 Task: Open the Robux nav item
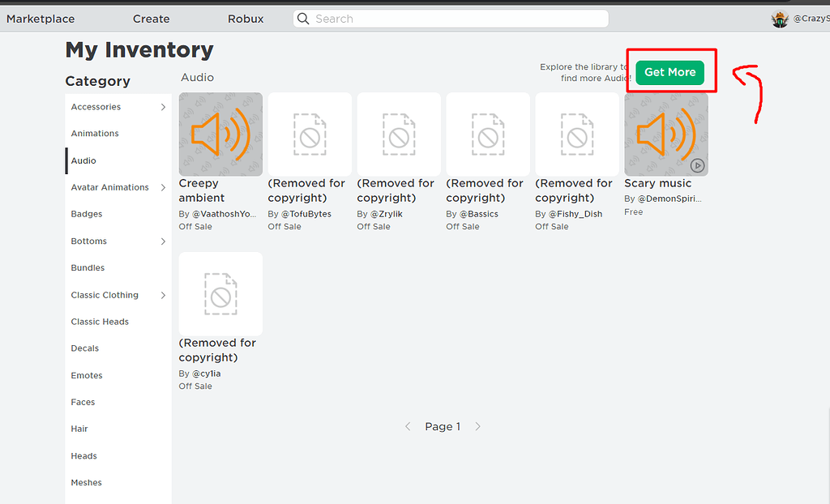(246, 19)
